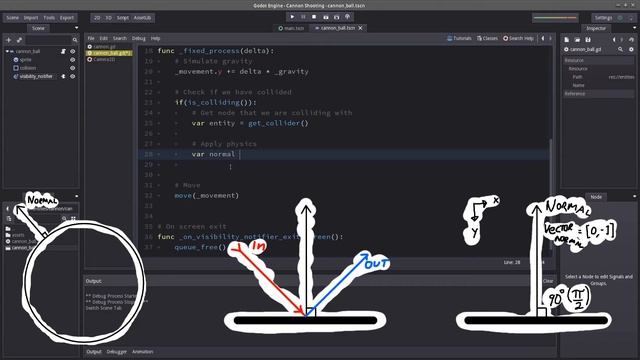
Task: Open the script editor Debug menu
Action: [x=139, y=38]
